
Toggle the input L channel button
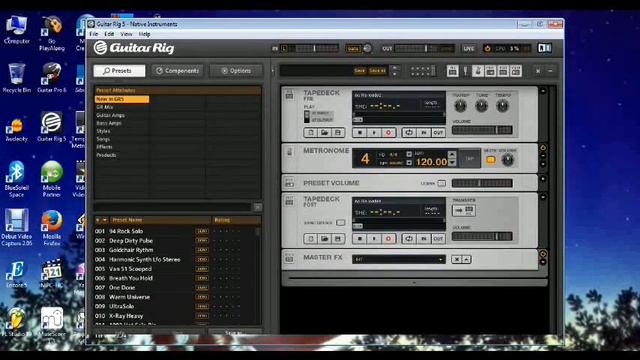click(x=284, y=49)
